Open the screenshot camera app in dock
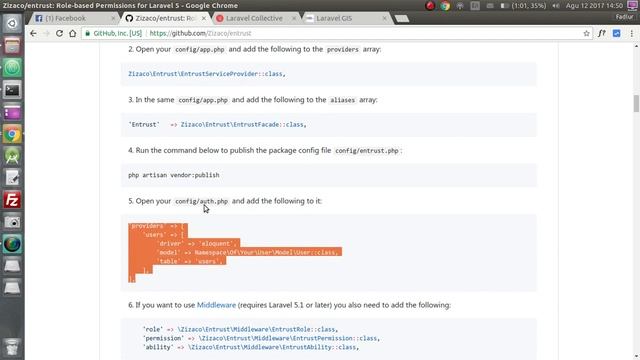The image size is (640, 360). (12, 222)
